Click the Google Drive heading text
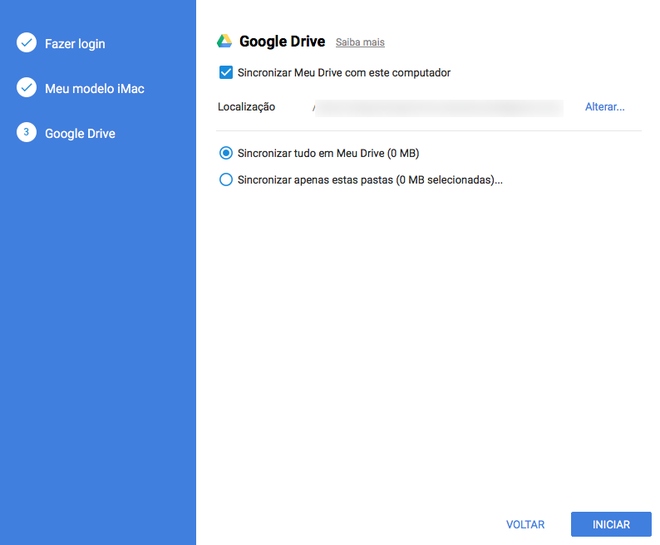 tap(282, 41)
